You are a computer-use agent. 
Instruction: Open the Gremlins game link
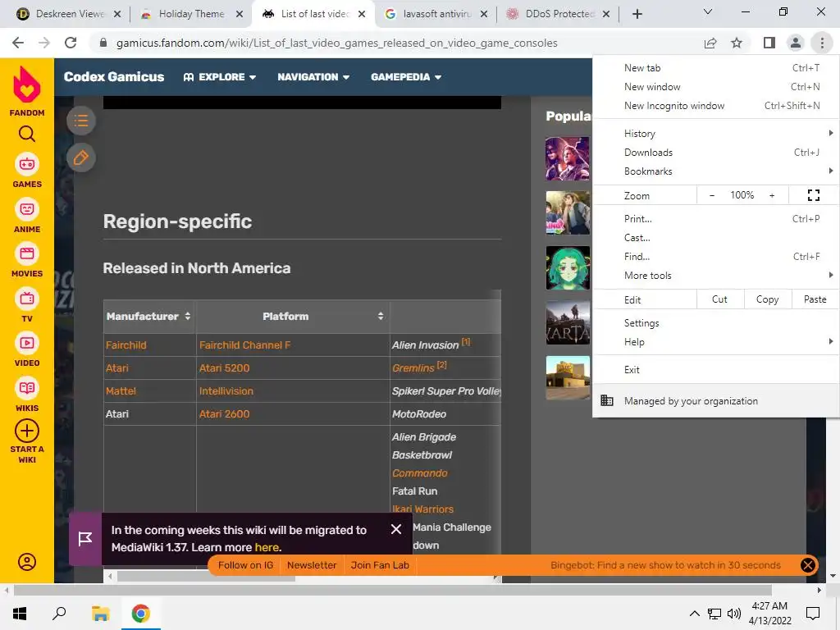(413, 368)
